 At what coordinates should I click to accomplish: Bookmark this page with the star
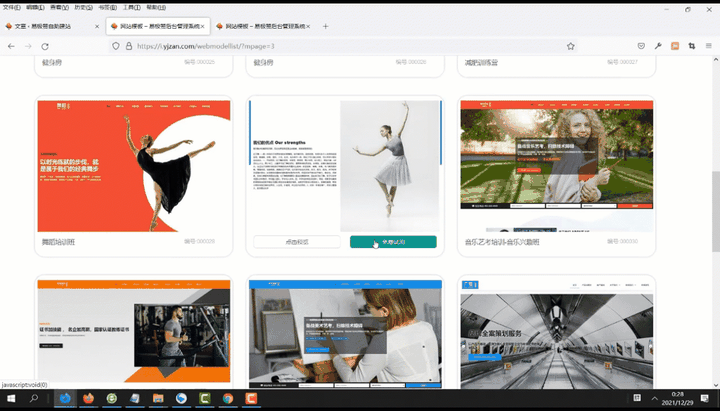tap(571, 46)
